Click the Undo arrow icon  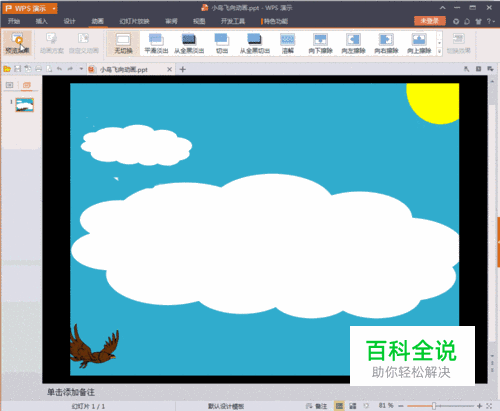(x=59, y=69)
